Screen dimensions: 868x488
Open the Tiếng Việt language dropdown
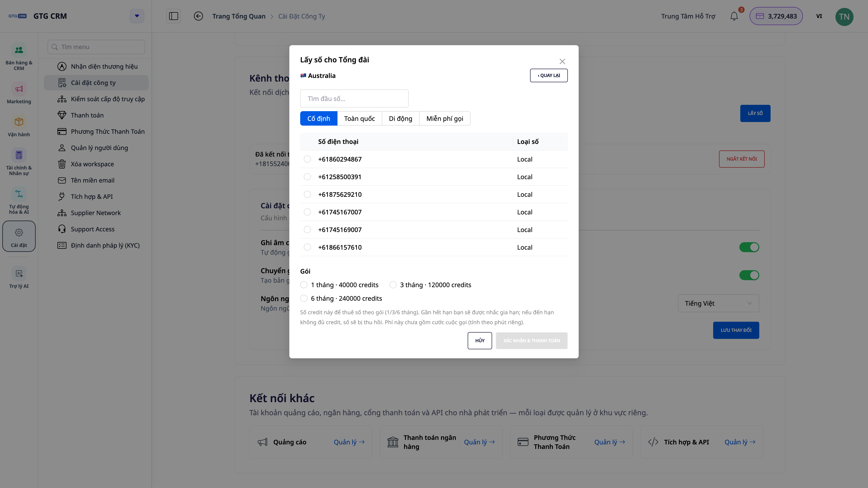[718, 303]
